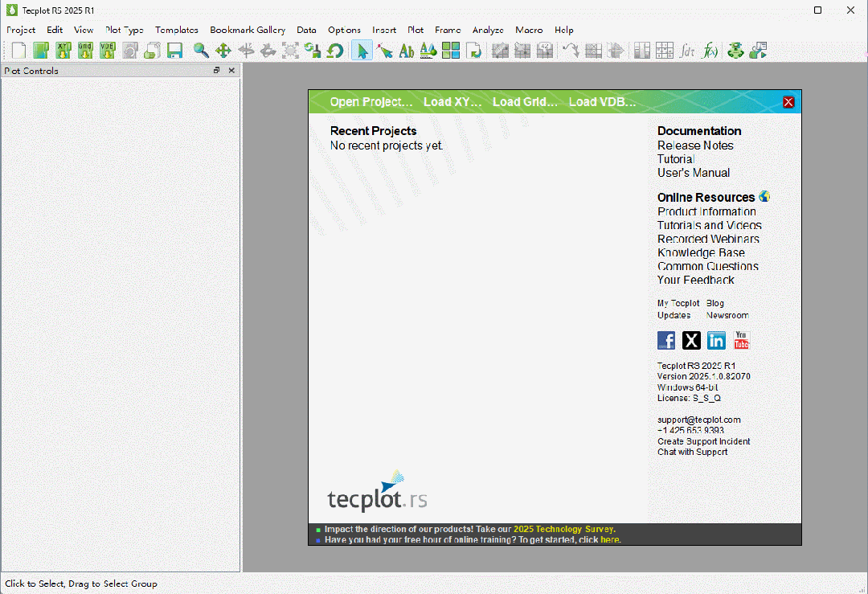Open Tecplot's Facebook page icon
The width and height of the screenshot is (868, 594).
pyautogui.click(x=666, y=340)
